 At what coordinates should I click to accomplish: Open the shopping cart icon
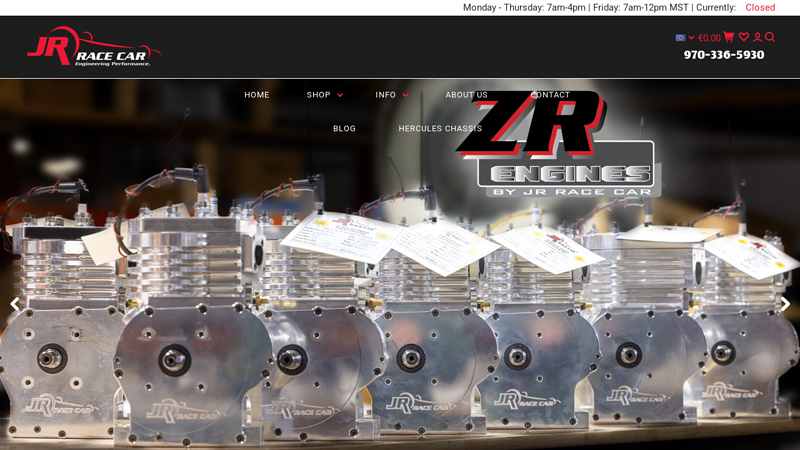point(729,37)
